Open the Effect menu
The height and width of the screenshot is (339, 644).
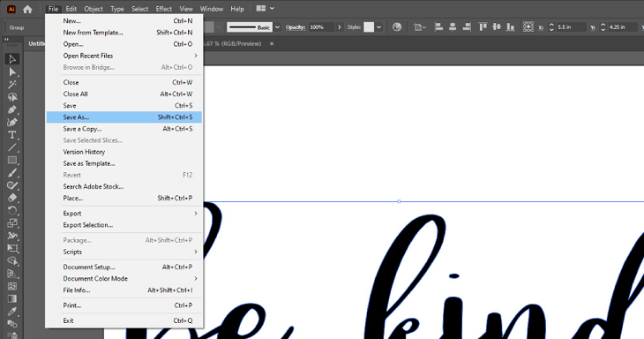(x=163, y=9)
